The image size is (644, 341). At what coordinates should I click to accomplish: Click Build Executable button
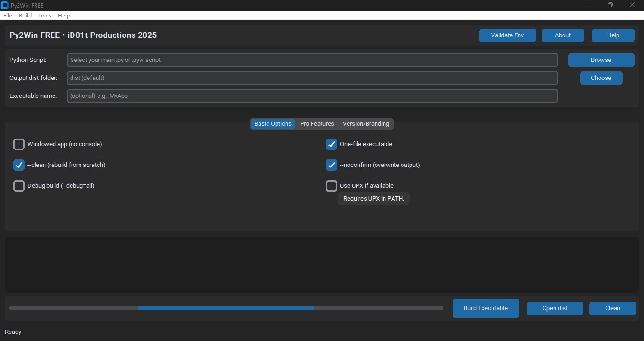485,308
